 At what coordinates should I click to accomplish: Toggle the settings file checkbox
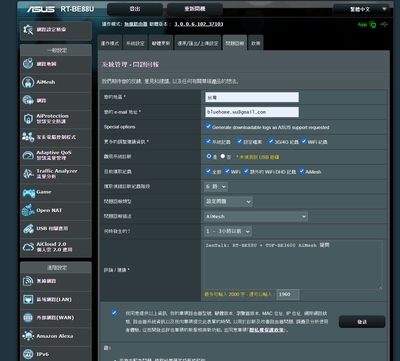pos(240,141)
